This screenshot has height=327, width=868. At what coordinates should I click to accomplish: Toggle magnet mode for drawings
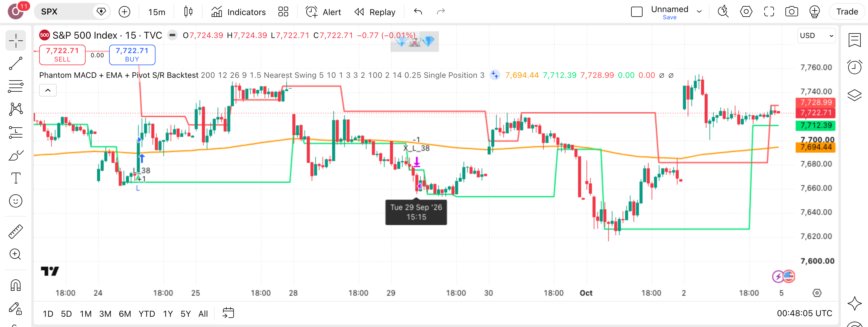pos(15,285)
